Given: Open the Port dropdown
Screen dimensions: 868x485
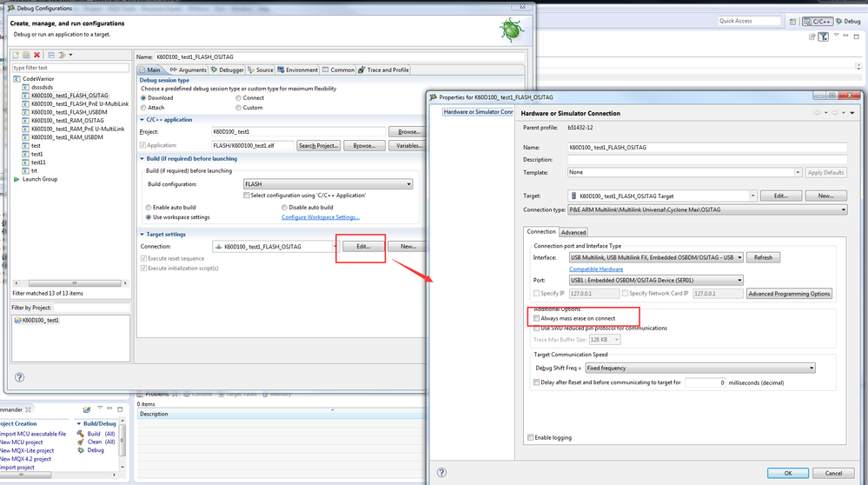Looking at the screenshot, I should [x=656, y=280].
